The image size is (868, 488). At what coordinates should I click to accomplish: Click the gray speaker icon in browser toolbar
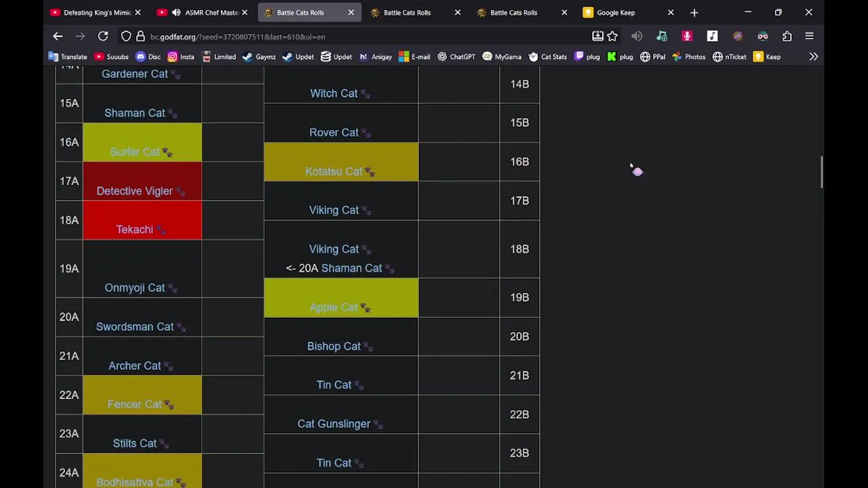coord(637,37)
